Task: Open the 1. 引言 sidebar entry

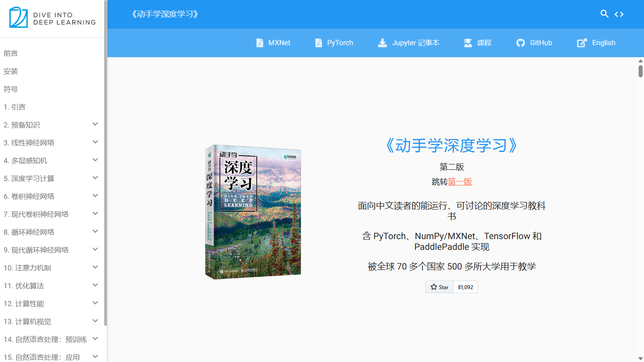Action: coord(15,107)
